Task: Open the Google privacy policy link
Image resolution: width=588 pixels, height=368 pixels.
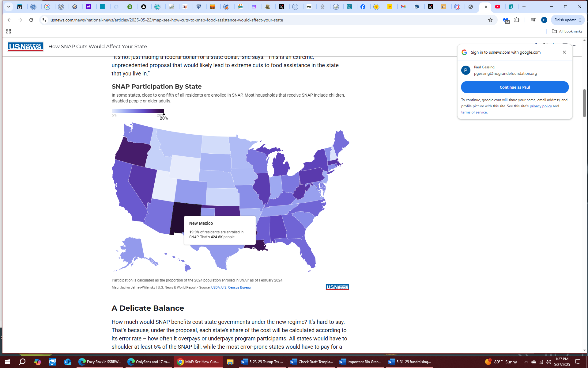Action: click(541, 106)
